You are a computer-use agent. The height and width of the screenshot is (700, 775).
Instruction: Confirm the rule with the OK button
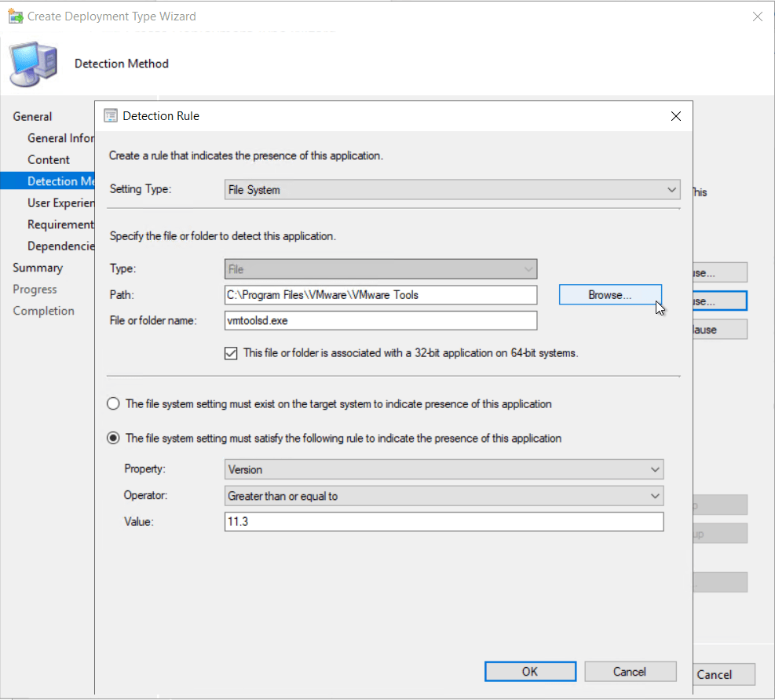pos(530,672)
